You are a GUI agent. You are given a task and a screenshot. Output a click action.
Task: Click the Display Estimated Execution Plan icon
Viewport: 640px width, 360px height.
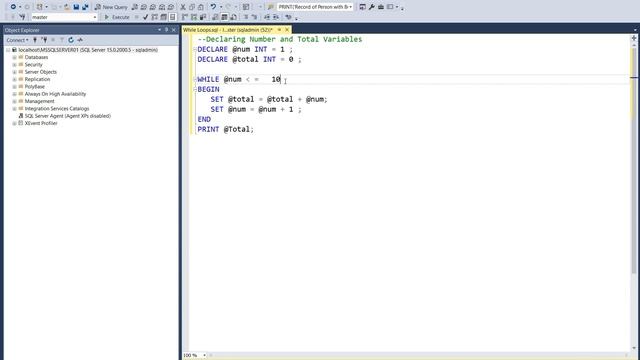(x=154, y=17)
